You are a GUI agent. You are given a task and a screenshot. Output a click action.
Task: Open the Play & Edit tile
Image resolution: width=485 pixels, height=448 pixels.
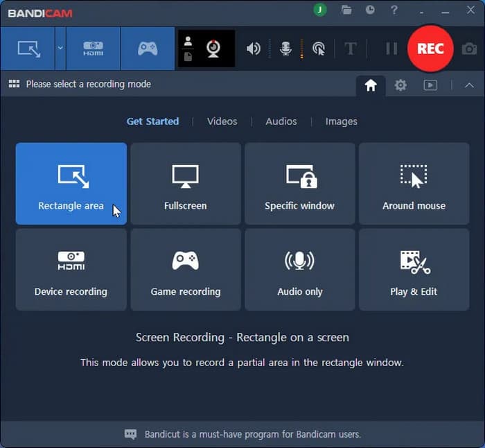414,270
